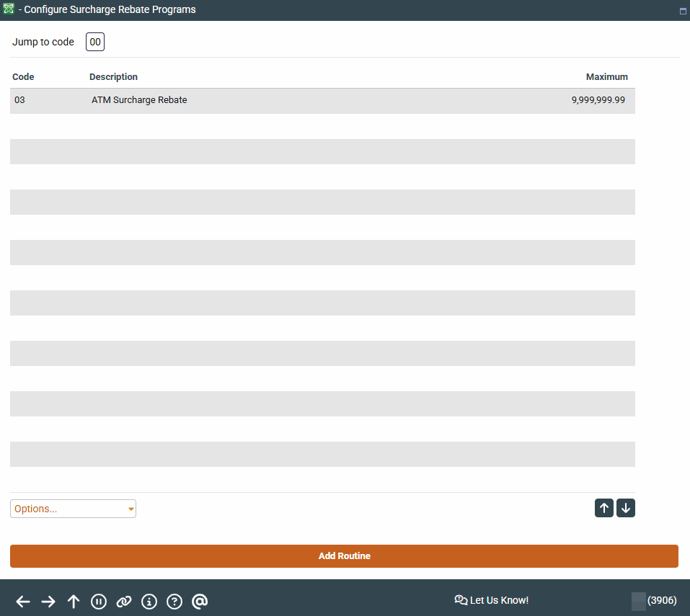
Task: Click the Add Routine button
Action: click(344, 556)
